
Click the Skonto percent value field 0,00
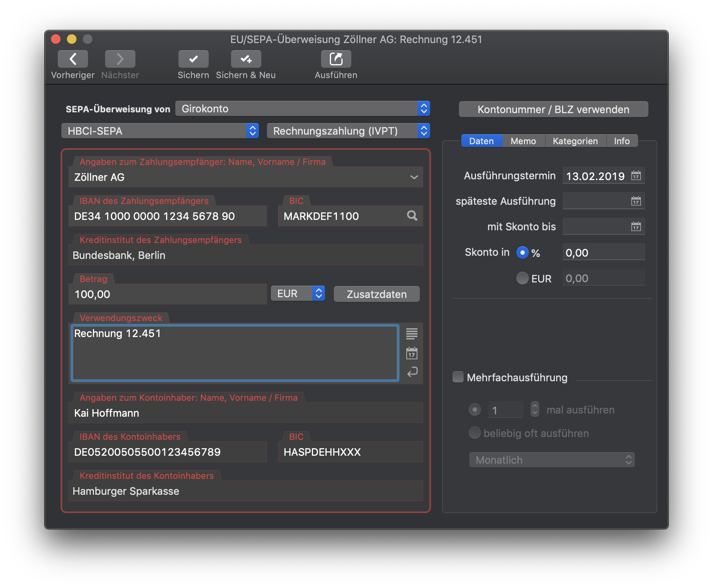coord(603,253)
